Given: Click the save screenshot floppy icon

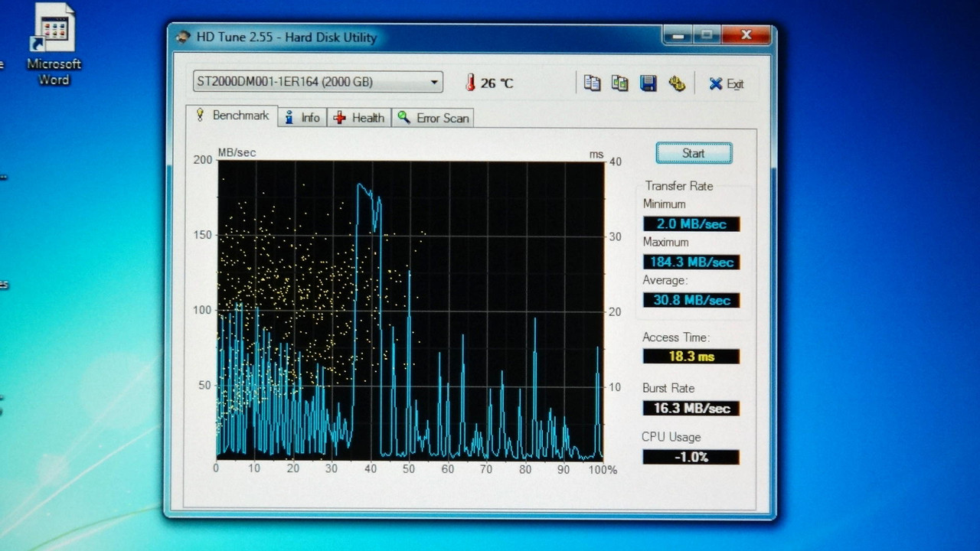Looking at the screenshot, I should tap(648, 83).
